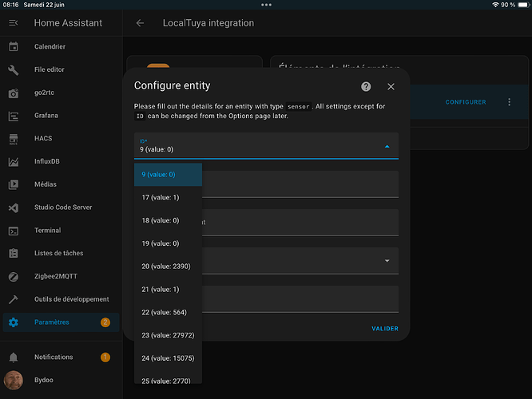Open File editor wrench icon

pyautogui.click(x=14, y=70)
